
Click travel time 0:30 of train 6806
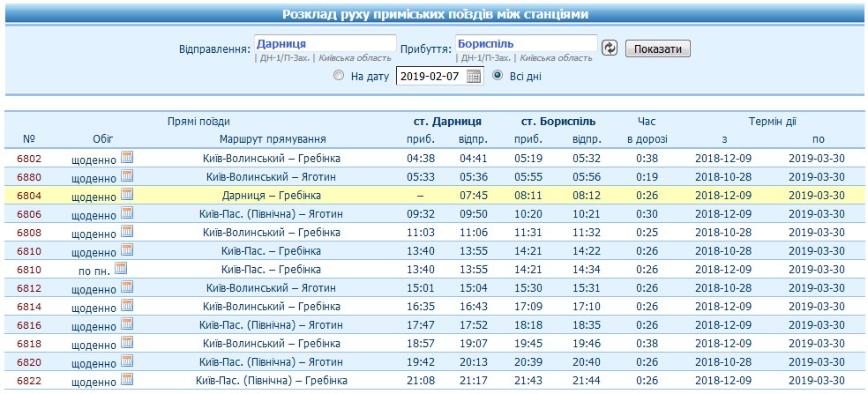[x=647, y=214]
